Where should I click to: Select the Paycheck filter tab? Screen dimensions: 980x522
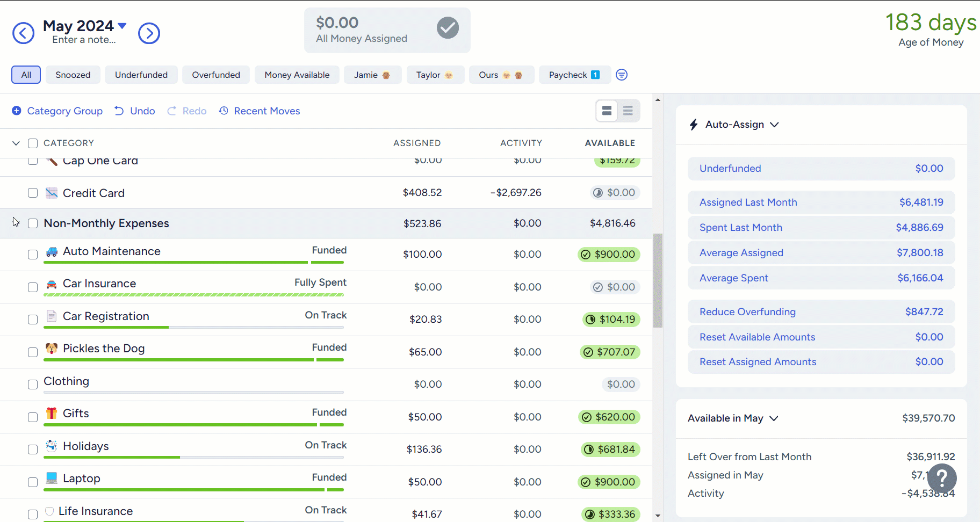[575, 75]
